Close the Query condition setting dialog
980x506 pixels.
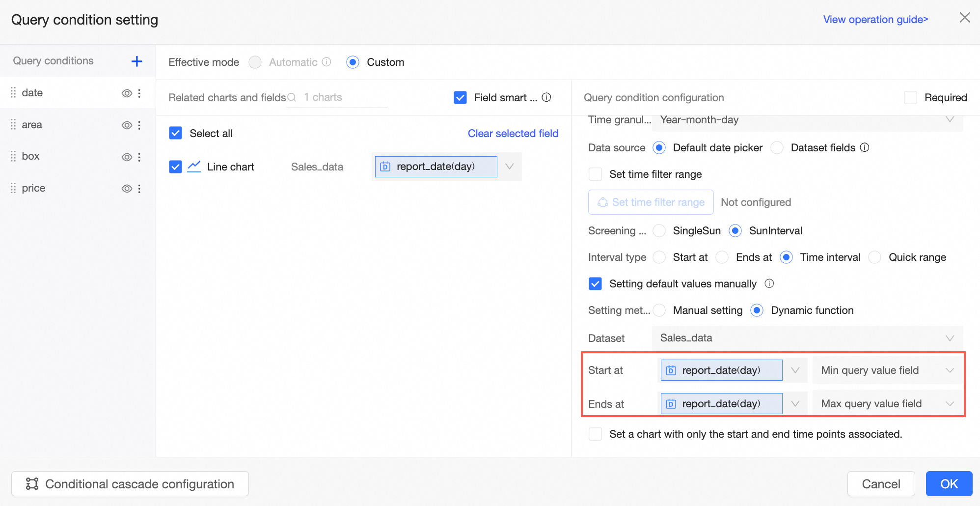coord(965,18)
